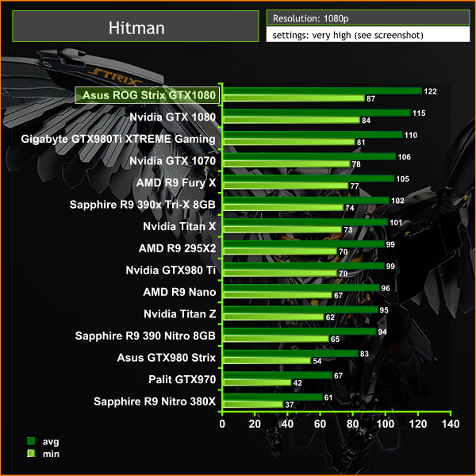Select the min value 65
Image resolution: width=476 pixels, height=476 pixels.
click(335, 339)
